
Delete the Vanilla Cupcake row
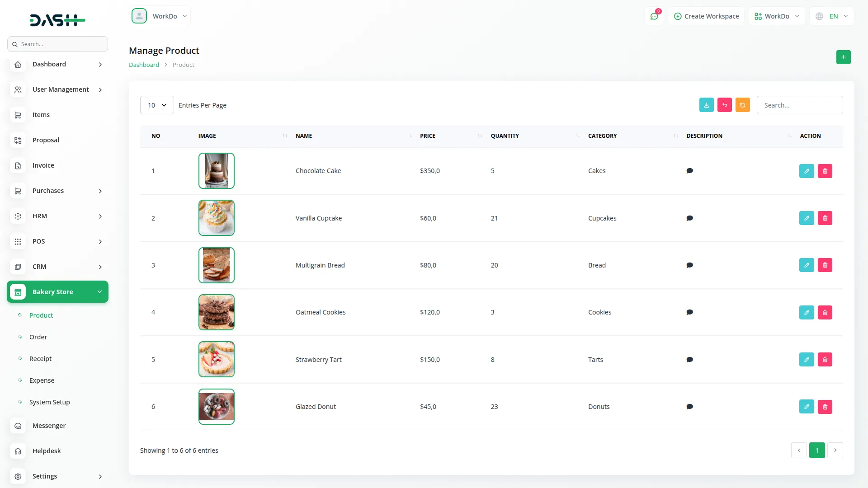click(x=825, y=218)
